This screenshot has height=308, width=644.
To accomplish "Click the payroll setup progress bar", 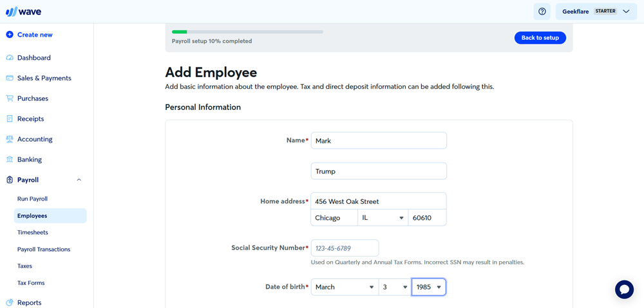I will tap(247, 32).
